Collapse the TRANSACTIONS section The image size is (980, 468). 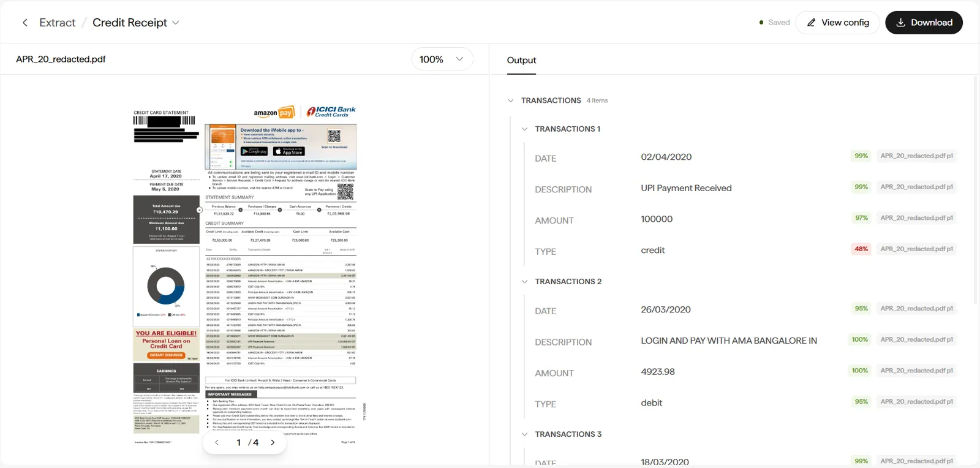511,100
